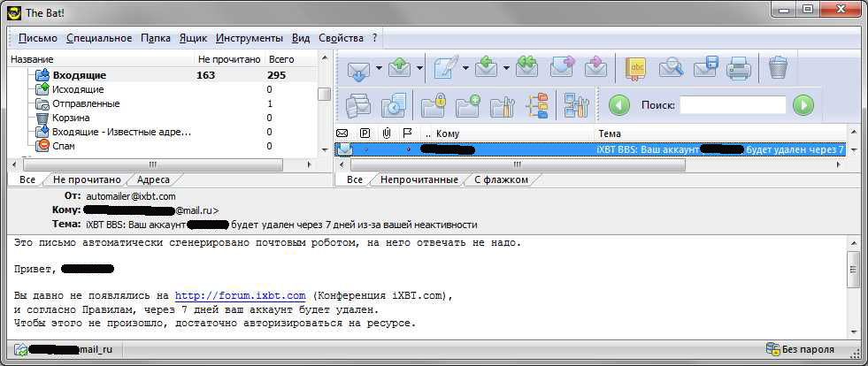Open the address book icon
Image resolution: width=868 pixels, height=366 pixels.
[x=635, y=69]
